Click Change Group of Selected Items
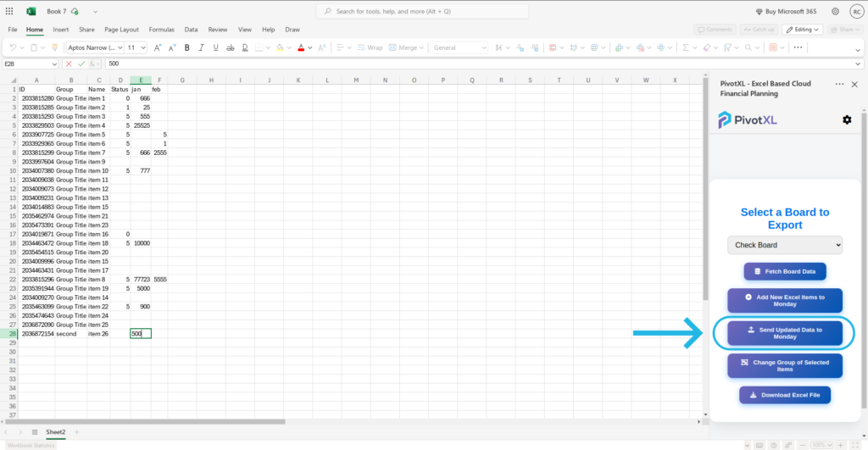This screenshot has height=450, width=868. 785,366
